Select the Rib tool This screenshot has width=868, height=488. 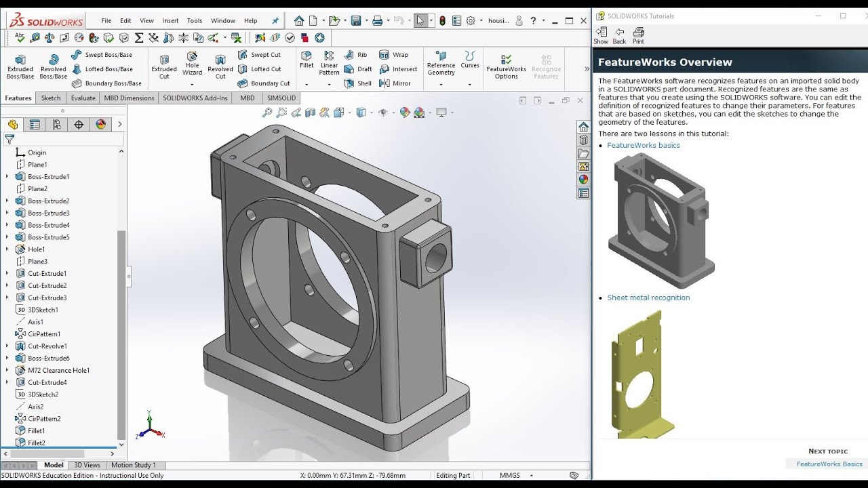coord(355,55)
